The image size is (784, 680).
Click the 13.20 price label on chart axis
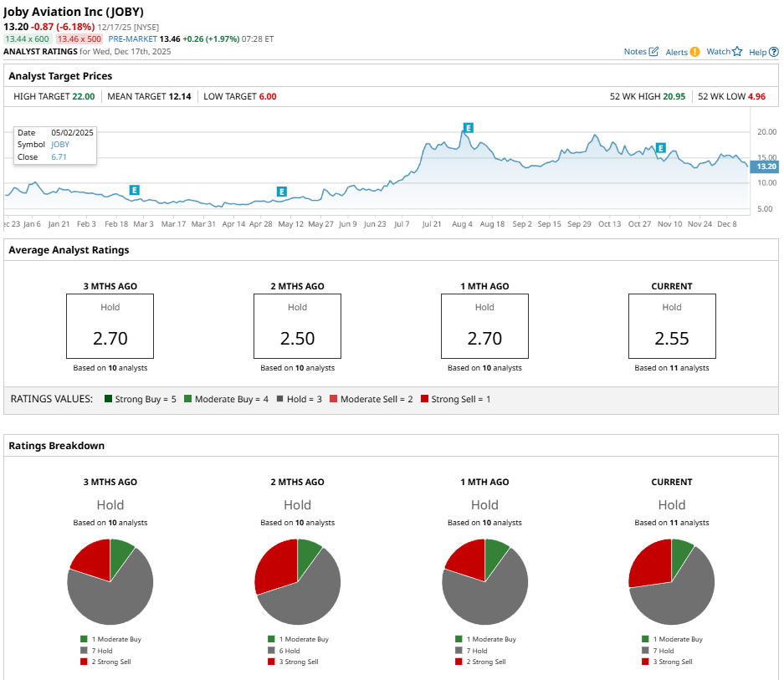pyautogui.click(x=765, y=166)
